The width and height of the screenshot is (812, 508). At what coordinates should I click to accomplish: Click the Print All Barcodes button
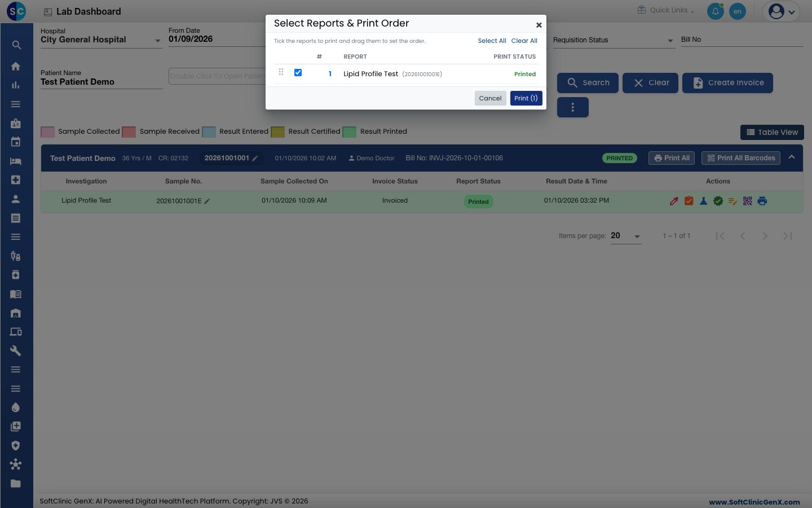pos(741,158)
